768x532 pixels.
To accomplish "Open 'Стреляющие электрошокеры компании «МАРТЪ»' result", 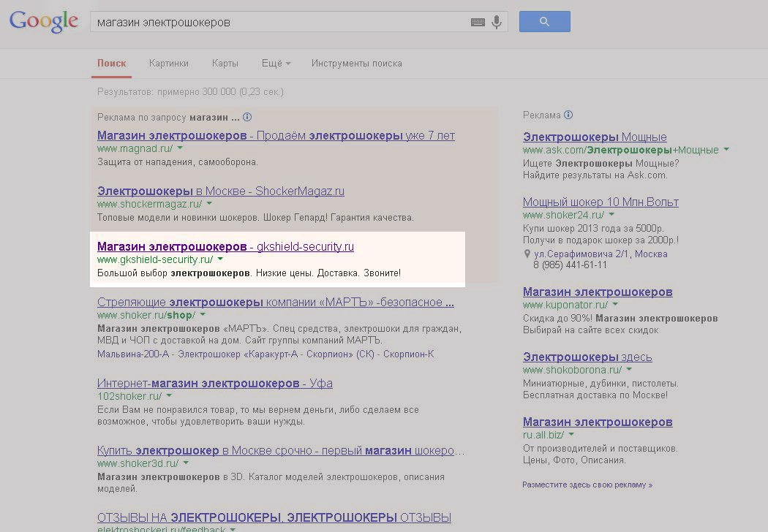I will [x=275, y=302].
